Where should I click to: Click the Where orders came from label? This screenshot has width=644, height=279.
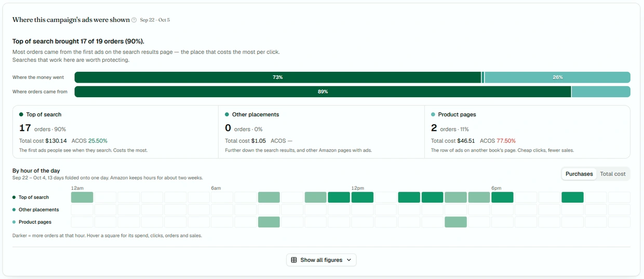click(40, 91)
